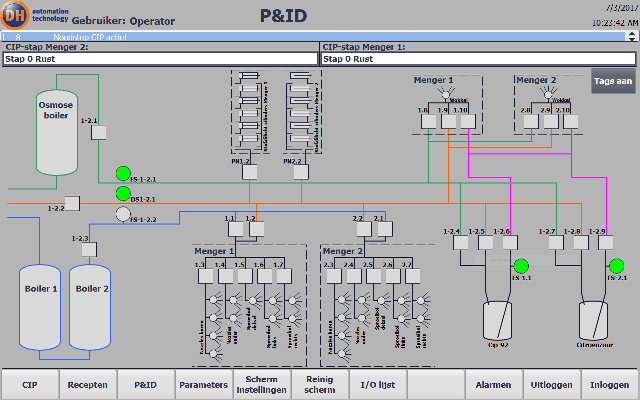Click the PM1.2 pump box
The image size is (640, 400).
coord(250,172)
